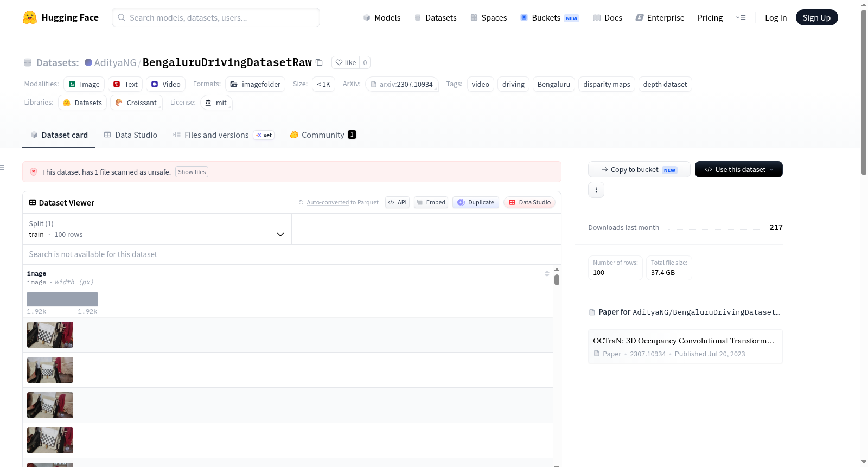Click the Hugging Face logo icon
The height and width of the screenshot is (467, 868).
[x=30, y=17]
